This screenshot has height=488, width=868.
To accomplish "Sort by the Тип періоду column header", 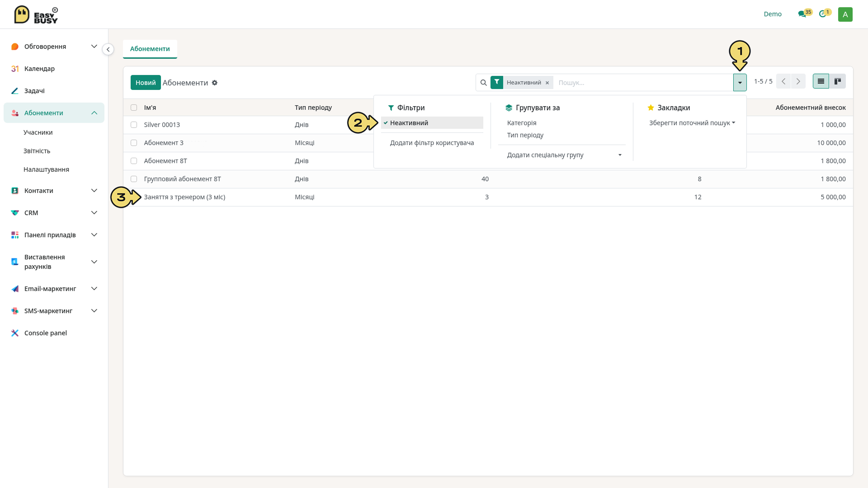I will [313, 108].
